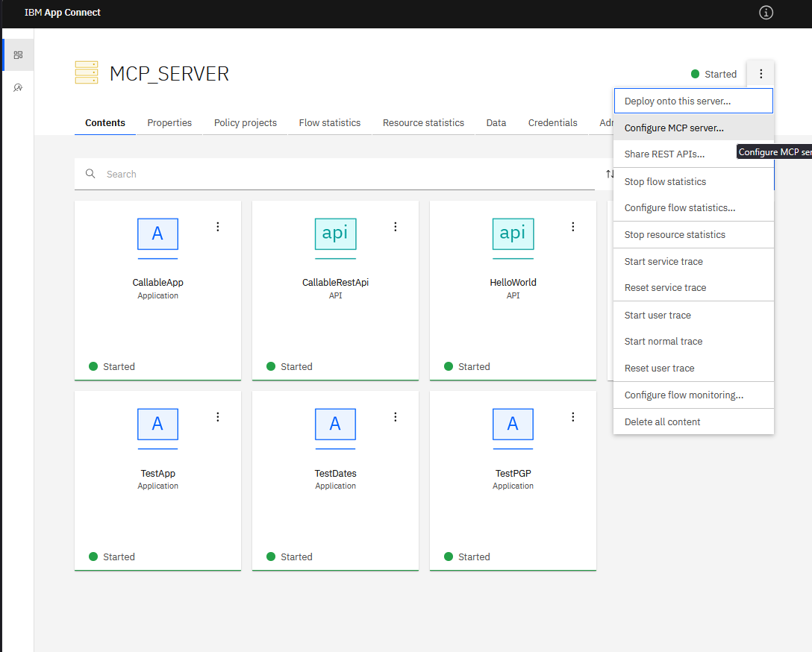This screenshot has height=652, width=812.
Task: Open TestDates card overflow menu
Action: (x=396, y=417)
